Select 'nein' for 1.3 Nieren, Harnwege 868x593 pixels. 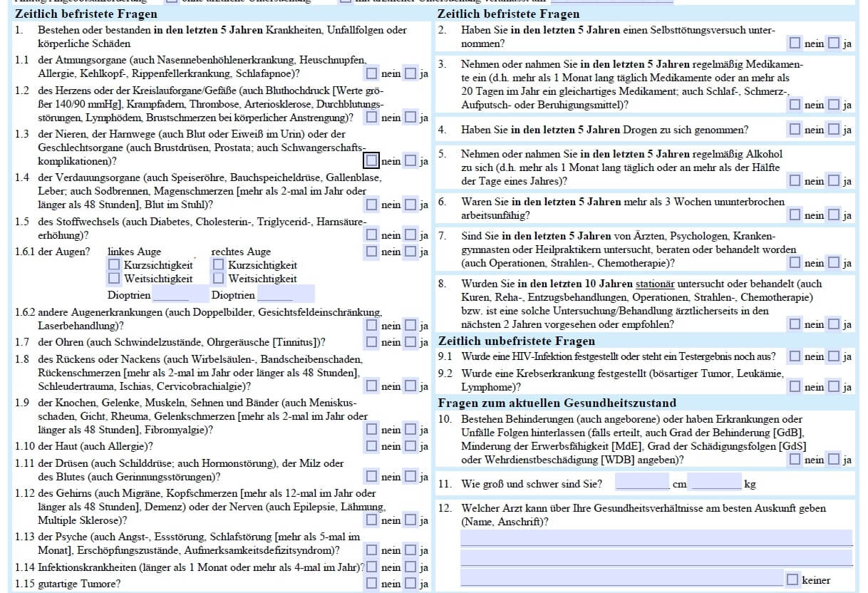(x=372, y=160)
